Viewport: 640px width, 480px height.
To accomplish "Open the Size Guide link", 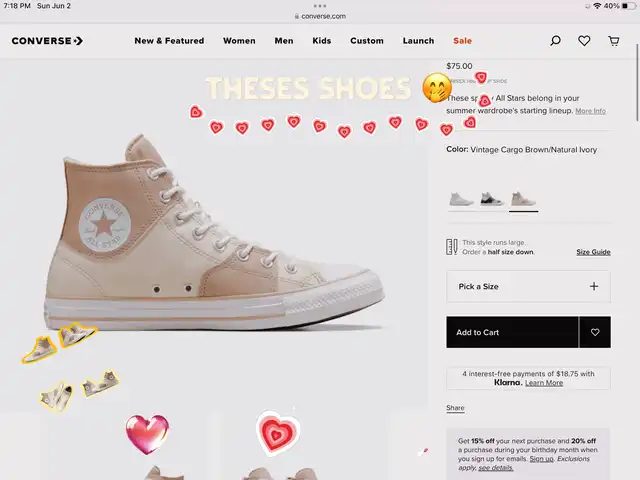I will coord(593,252).
